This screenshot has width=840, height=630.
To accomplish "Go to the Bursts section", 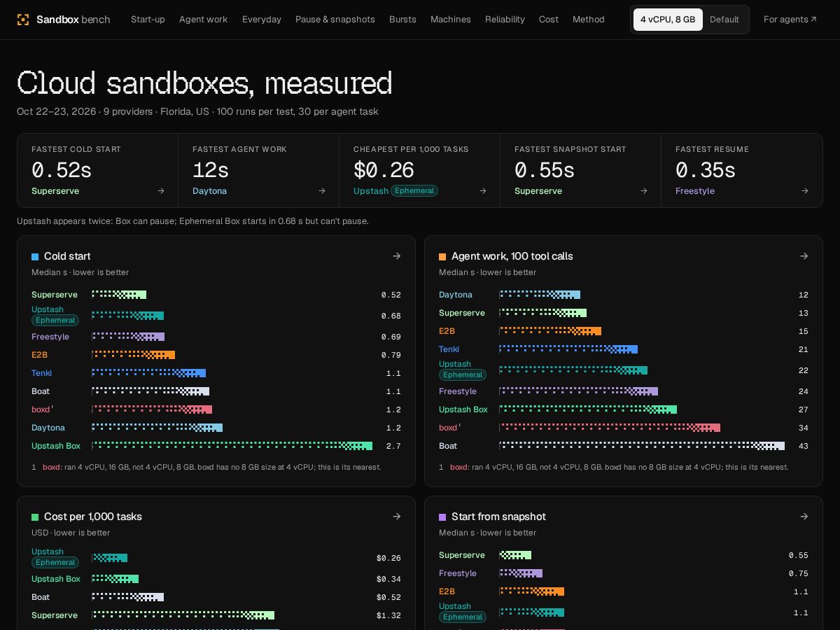I will point(402,20).
